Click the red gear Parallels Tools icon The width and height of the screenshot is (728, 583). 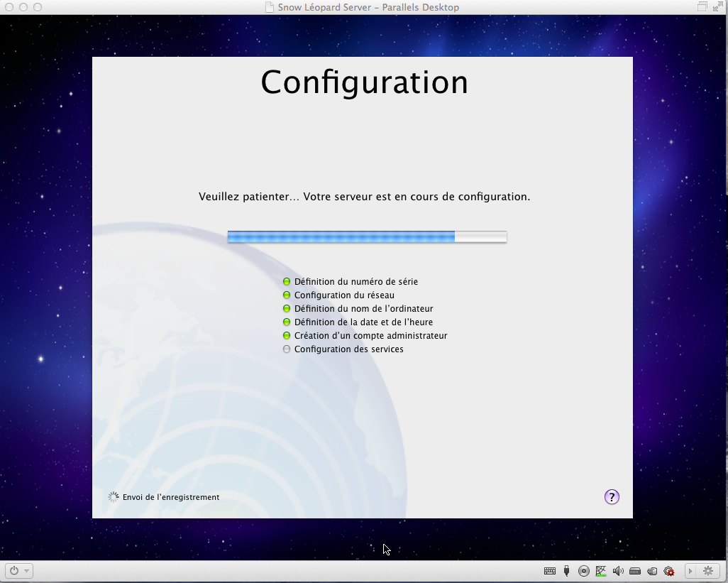pyautogui.click(x=669, y=571)
